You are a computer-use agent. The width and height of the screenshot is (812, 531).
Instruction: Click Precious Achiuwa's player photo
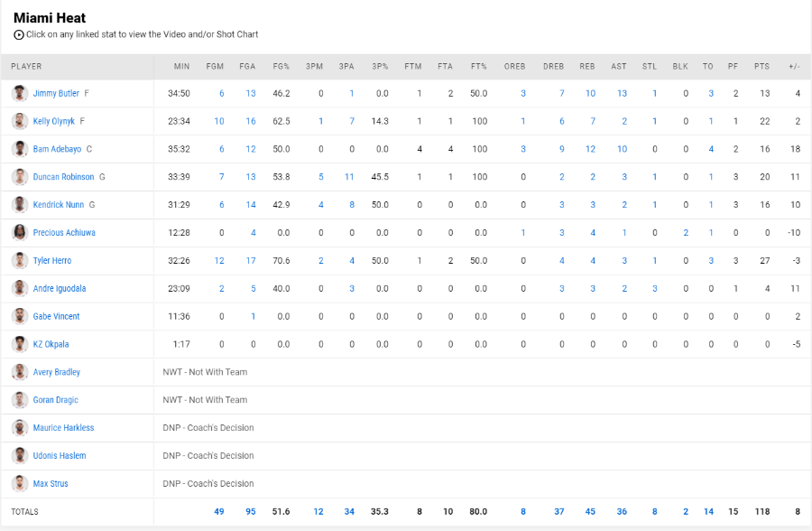tap(20, 233)
